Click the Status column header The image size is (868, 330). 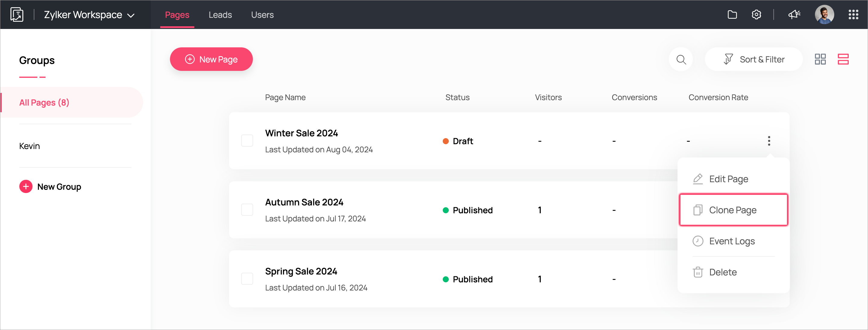click(x=457, y=97)
